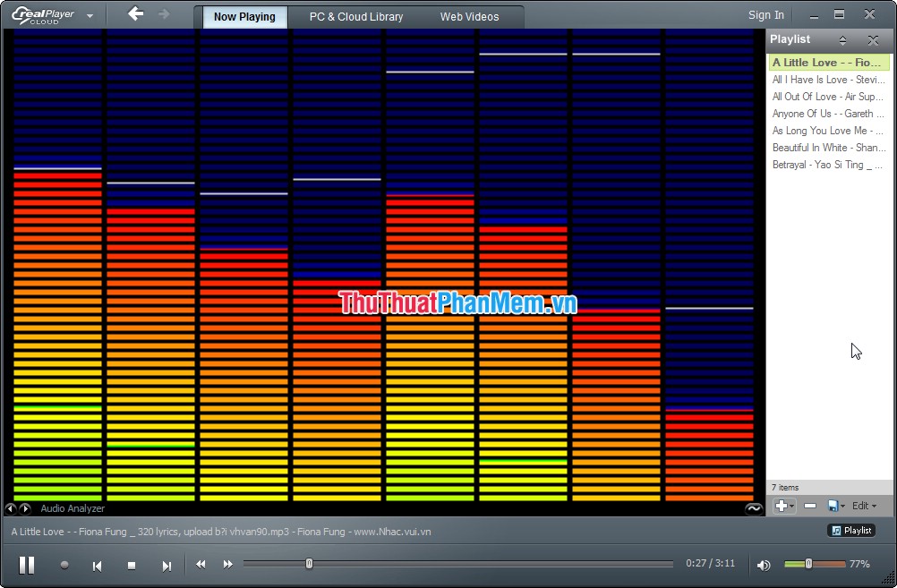This screenshot has height=588, width=897.
Task: Collapse the Playlist panel with the up arrow
Action: pyautogui.click(x=842, y=39)
